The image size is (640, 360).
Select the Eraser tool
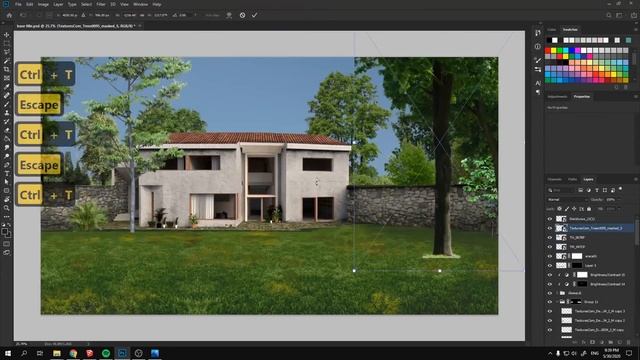click(x=7, y=130)
